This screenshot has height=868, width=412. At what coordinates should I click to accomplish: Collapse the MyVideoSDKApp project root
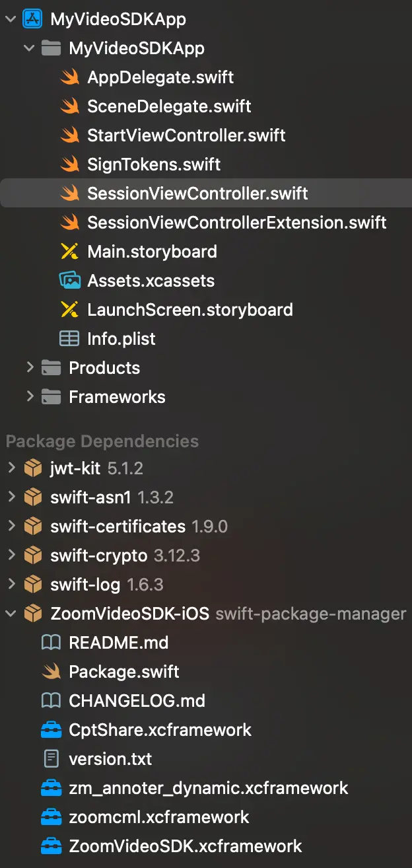click(x=11, y=18)
